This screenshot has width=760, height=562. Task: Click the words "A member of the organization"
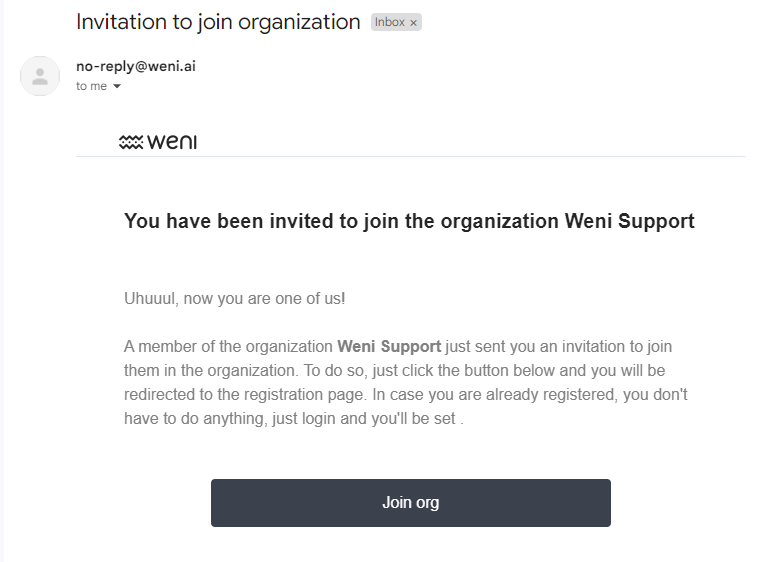(x=228, y=347)
